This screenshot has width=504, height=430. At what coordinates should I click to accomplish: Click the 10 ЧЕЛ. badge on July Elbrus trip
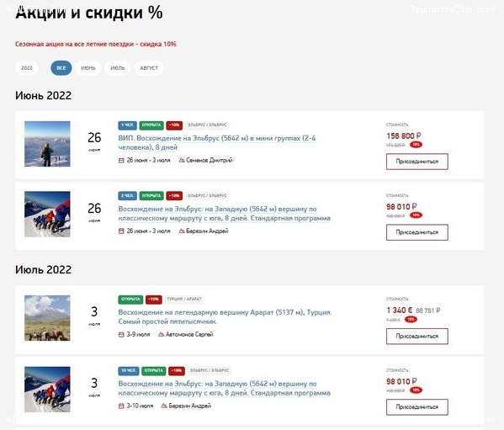(x=129, y=370)
